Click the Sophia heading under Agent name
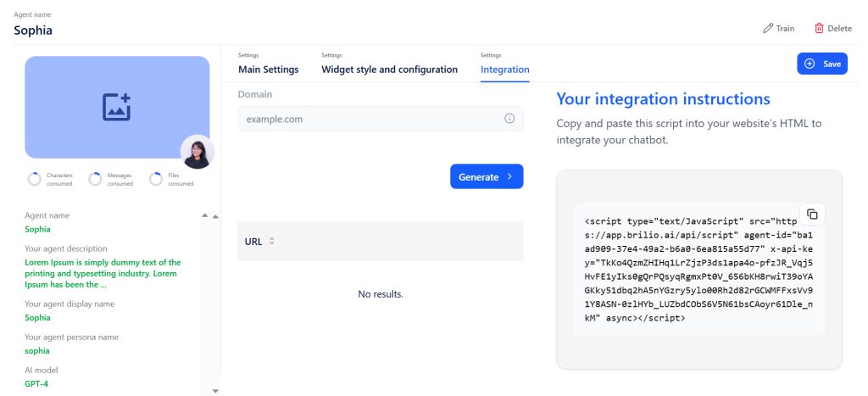 (33, 30)
